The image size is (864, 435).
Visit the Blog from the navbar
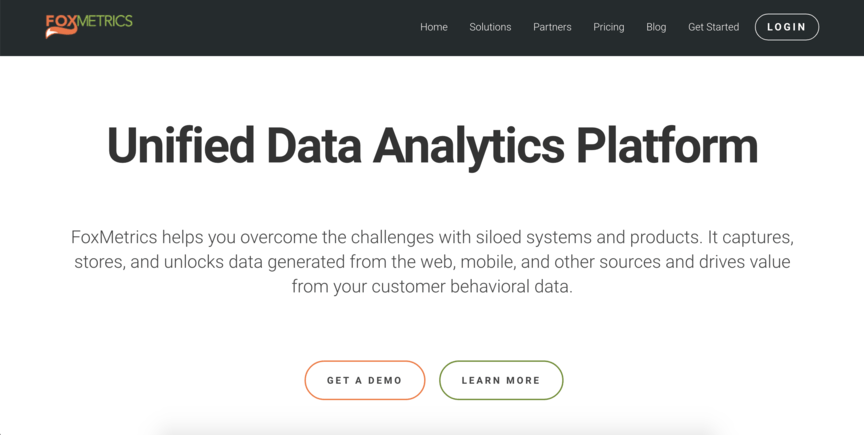click(x=656, y=27)
